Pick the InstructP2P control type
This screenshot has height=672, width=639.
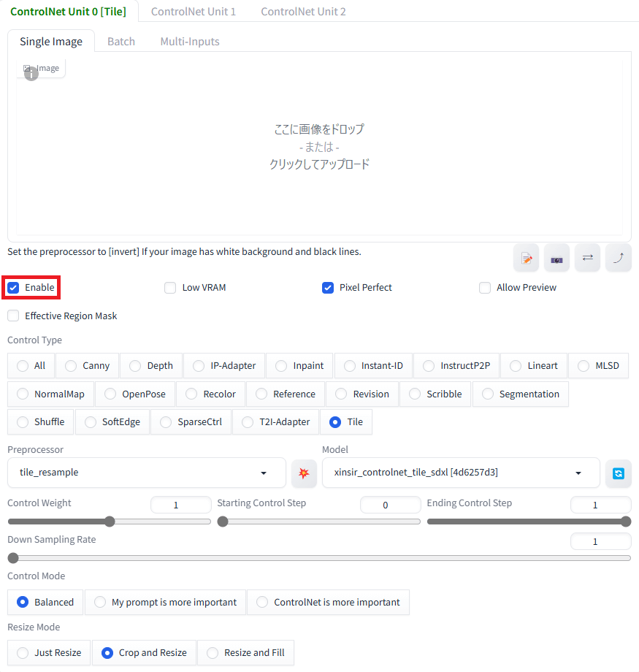click(x=456, y=365)
